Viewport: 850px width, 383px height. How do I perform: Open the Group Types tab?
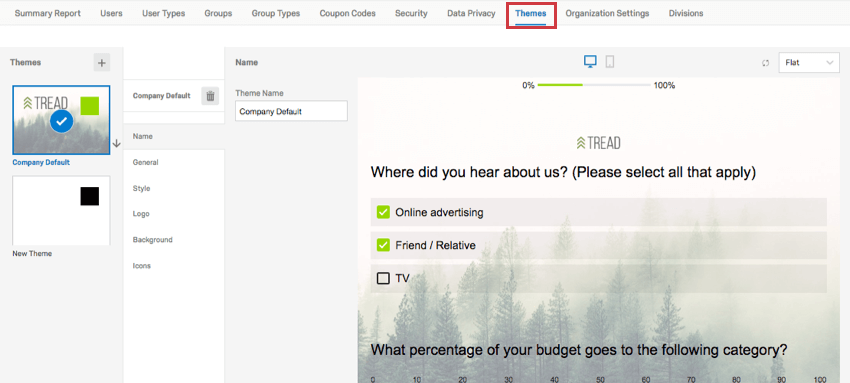point(275,14)
